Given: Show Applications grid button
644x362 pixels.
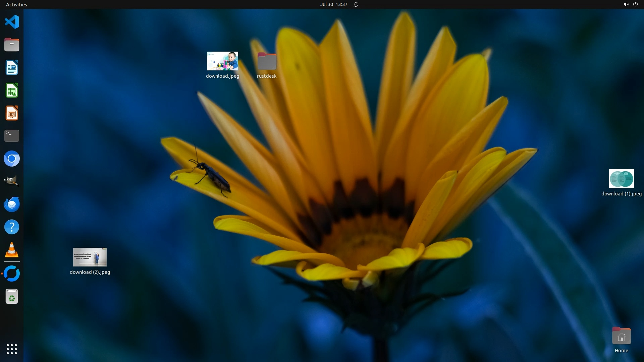Looking at the screenshot, I should pyautogui.click(x=12, y=349).
